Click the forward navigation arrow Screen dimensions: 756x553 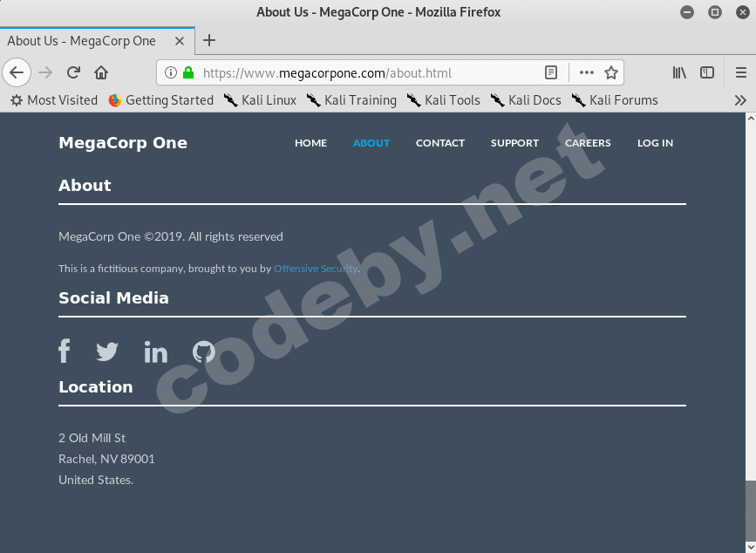[45, 72]
